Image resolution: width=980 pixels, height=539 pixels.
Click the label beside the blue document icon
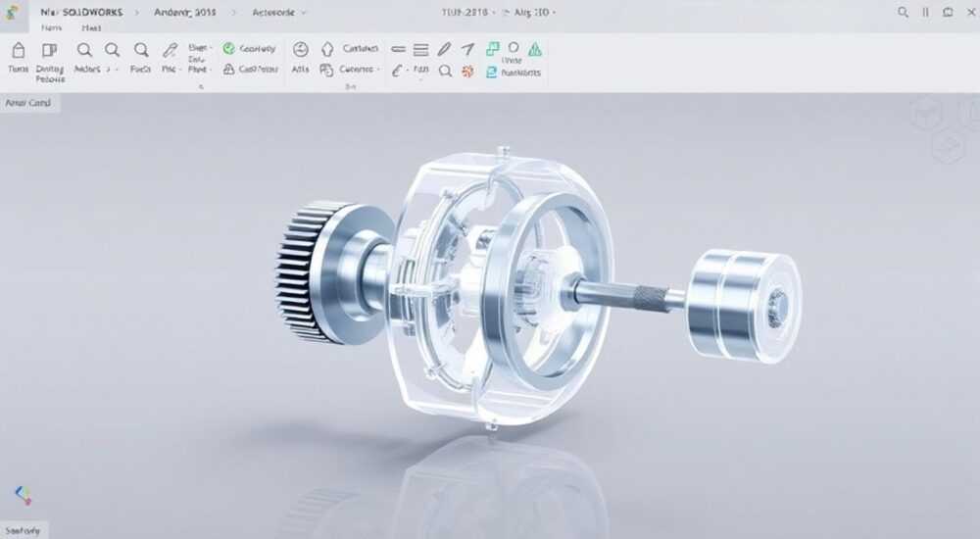point(520,73)
